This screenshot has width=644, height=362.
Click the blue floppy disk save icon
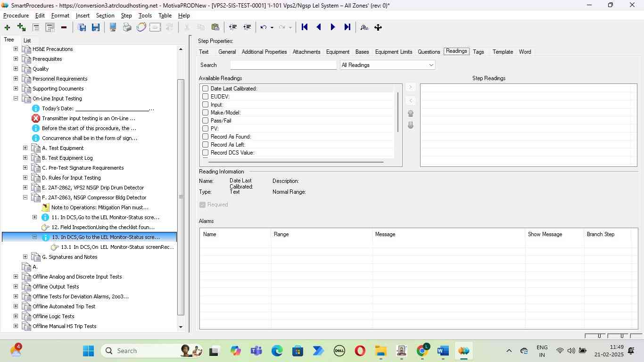96,27
